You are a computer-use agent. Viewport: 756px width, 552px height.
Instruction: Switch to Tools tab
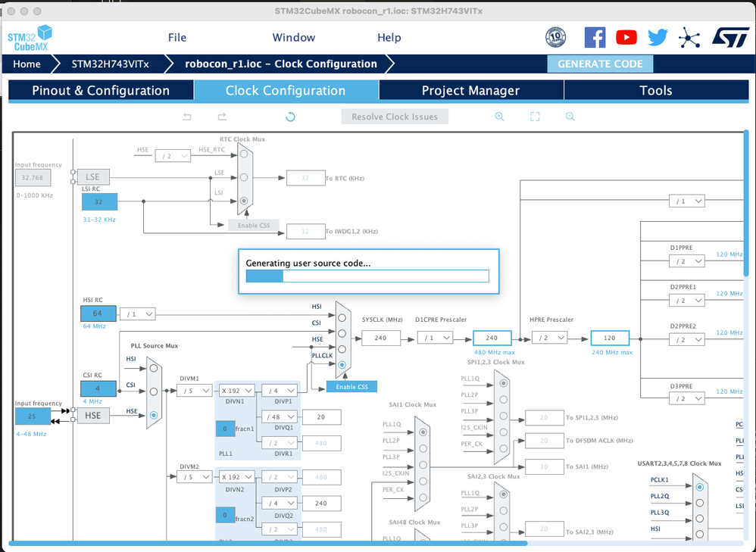[x=656, y=91]
